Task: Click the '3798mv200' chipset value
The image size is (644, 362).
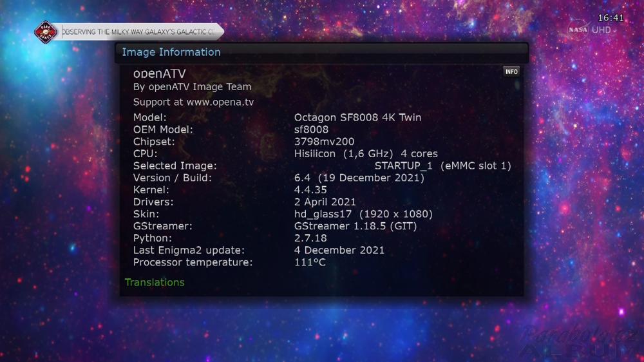Action: pos(324,141)
